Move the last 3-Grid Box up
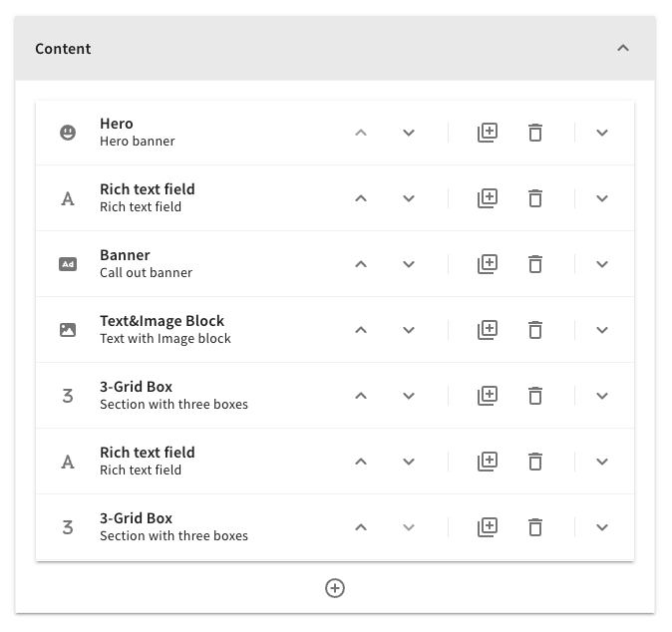Viewport: 672px width, 632px height. (x=361, y=527)
